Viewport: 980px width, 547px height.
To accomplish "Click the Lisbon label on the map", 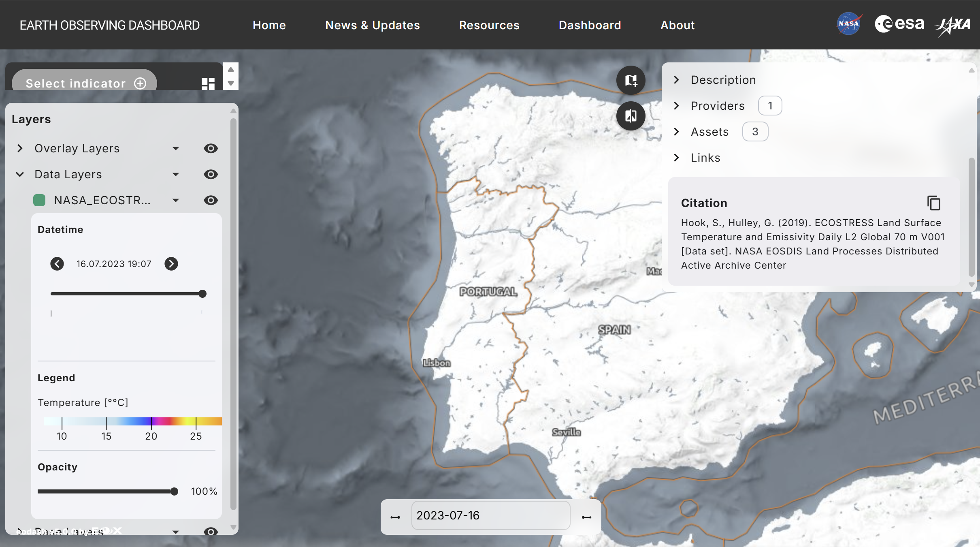I will point(437,363).
